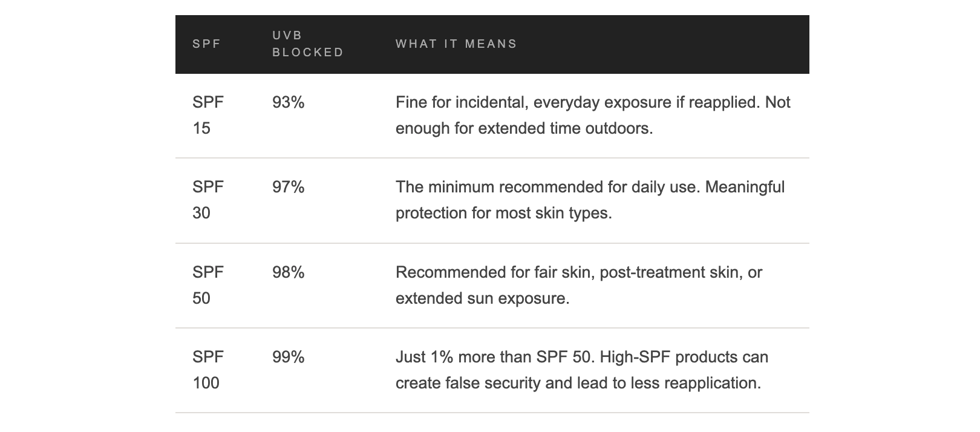Click the 'Just 1% more than SPF 50' description

582,370
